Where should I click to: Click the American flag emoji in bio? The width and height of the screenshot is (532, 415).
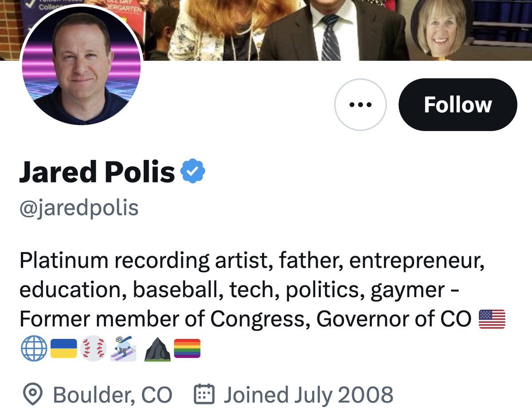492,319
